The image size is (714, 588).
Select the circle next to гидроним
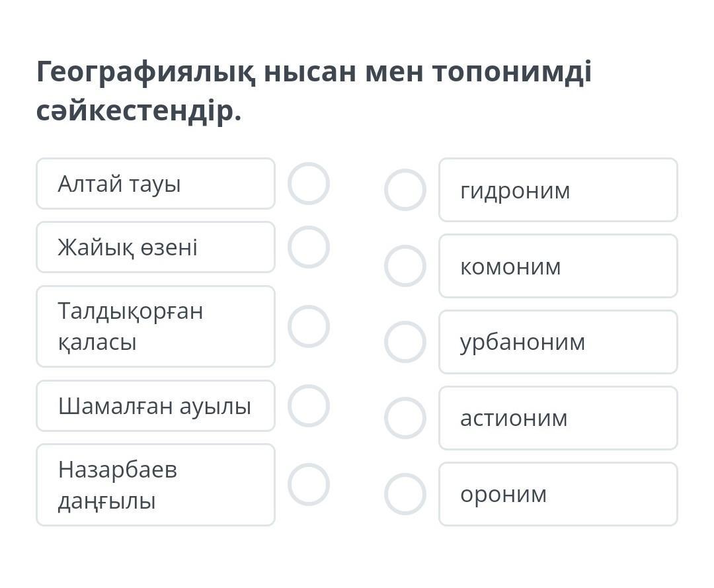pos(405,190)
